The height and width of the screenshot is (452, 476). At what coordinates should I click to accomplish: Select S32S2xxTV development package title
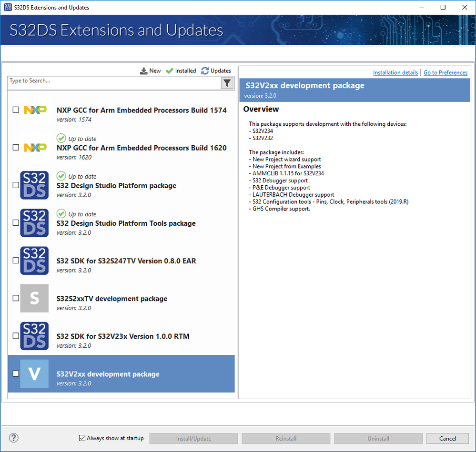click(x=111, y=299)
